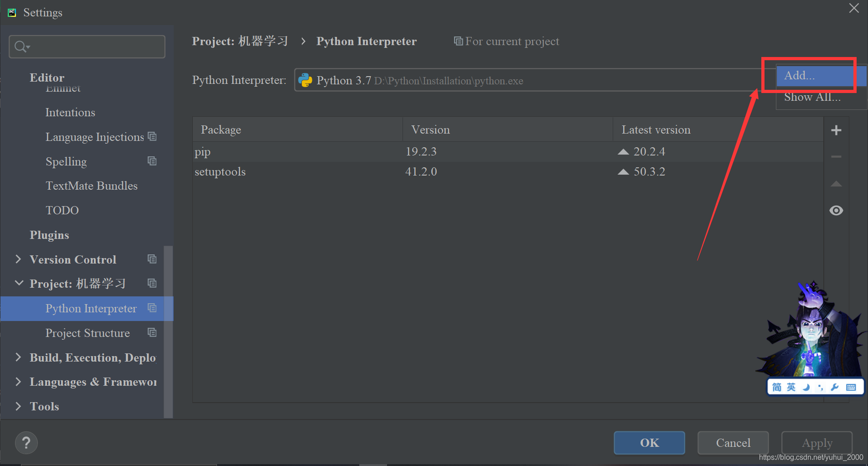The height and width of the screenshot is (466, 868).
Task: Click the plus icon to install package
Action: tap(836, 130)
